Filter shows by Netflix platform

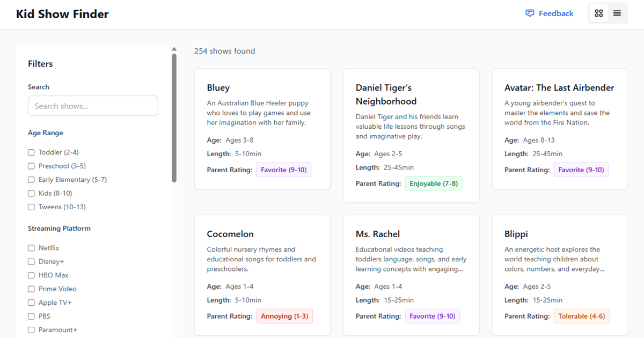pyautogui.click(x=31, y=248)
